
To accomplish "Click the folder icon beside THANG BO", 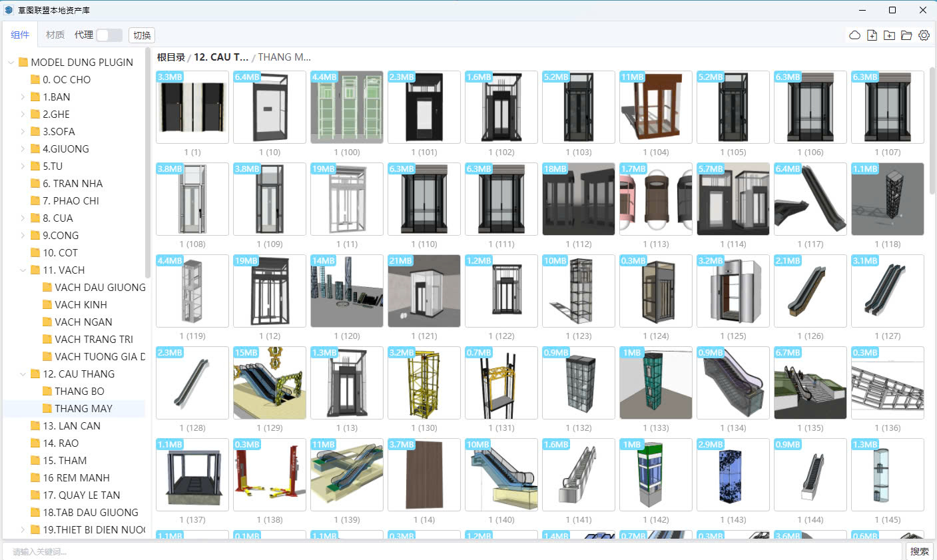I will pos(47,391).
